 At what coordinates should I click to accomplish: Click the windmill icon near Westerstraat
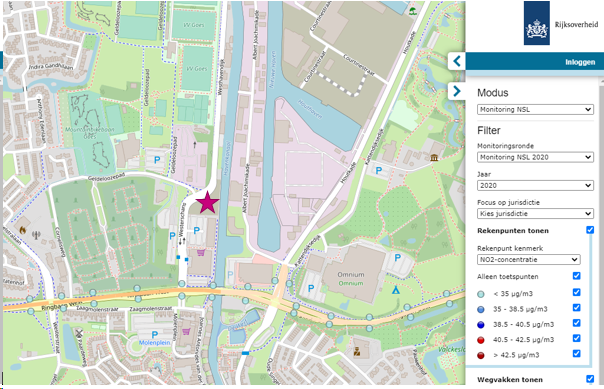coord(79,333)
